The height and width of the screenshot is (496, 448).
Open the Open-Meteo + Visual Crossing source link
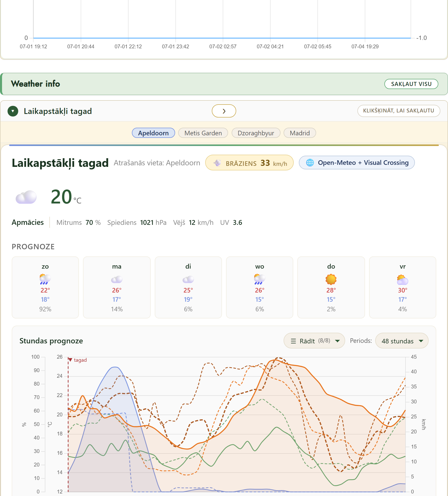pyautogui.click(x=357, y=163)
